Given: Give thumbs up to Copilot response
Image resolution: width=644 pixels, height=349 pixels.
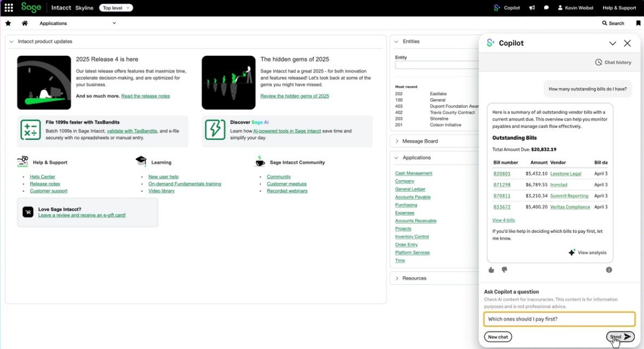Looking at the screenshot, I should 491,270.
